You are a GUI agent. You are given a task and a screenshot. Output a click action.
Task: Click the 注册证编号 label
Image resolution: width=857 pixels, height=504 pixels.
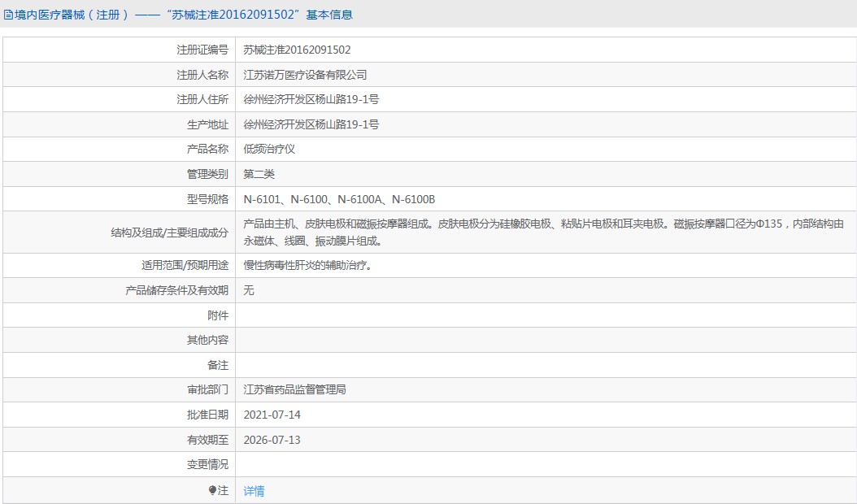(x=202, y=50)
